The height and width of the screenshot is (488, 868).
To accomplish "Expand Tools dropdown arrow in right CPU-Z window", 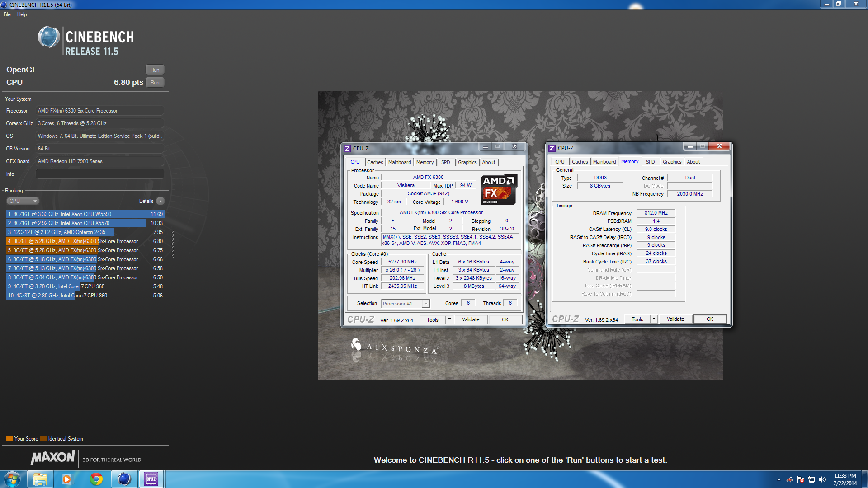I will click(x=654, y=319).
